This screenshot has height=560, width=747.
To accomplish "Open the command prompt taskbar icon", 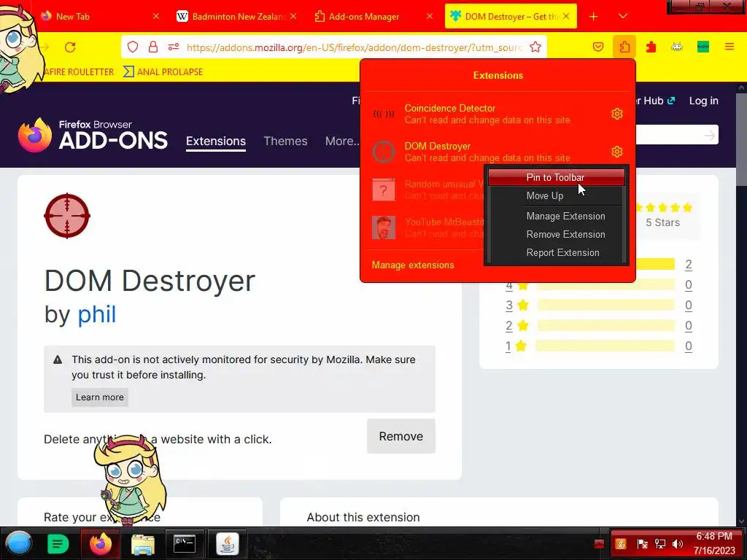I will coord(185,543).
